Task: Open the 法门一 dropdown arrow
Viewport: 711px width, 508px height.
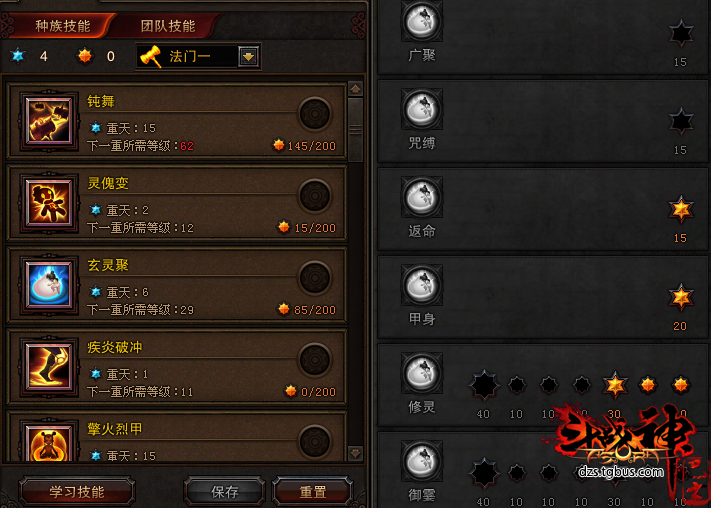Action: pos(248,57)
